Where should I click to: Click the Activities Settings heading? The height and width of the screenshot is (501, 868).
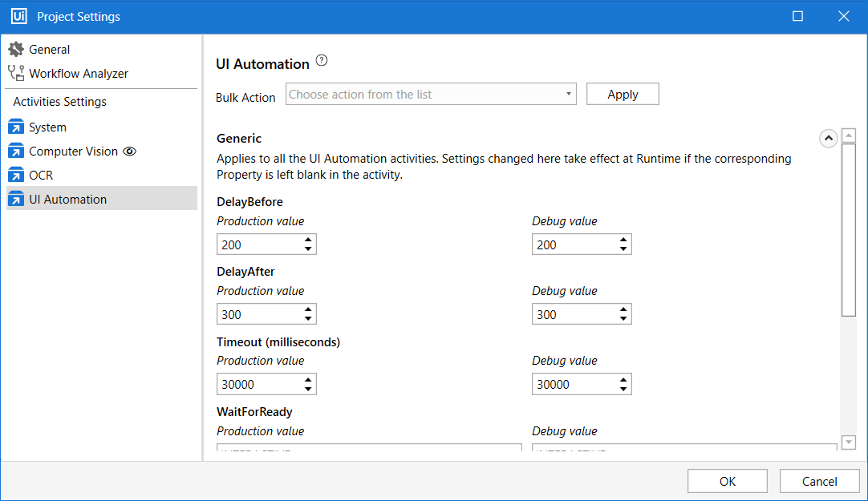click(60, 102)
